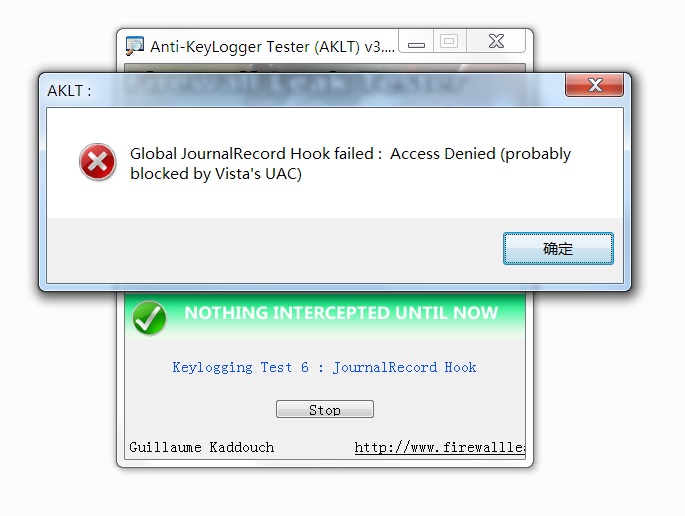The width and height of the screenshot is (685, 516).
Task: Open the firewallleaktester website link
Action: pyautogui.click(x=439, y=447)
